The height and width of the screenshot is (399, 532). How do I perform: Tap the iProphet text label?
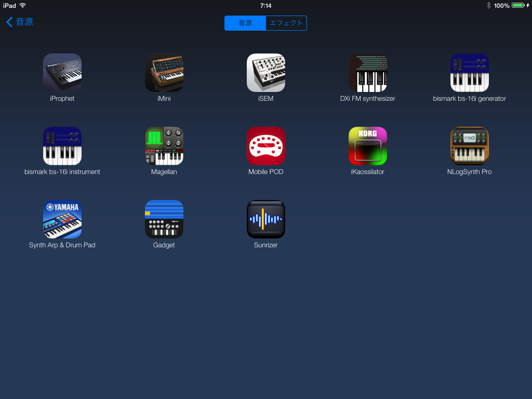pyautogui.click(x=62, y=99)
